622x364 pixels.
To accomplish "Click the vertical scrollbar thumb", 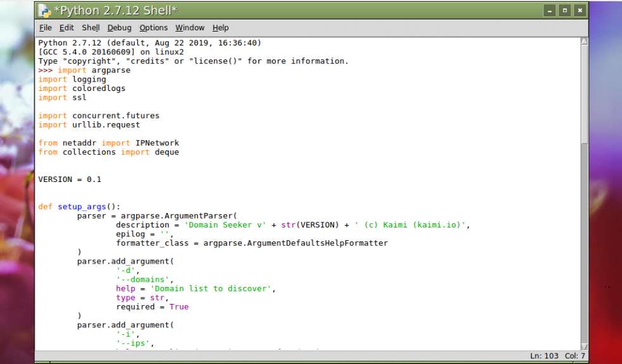I will 584,95.
